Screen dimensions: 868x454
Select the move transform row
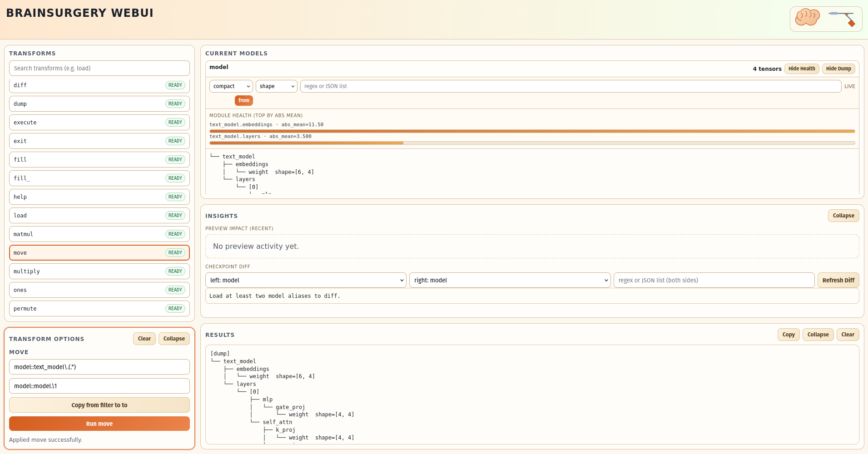tap(99, 253)
